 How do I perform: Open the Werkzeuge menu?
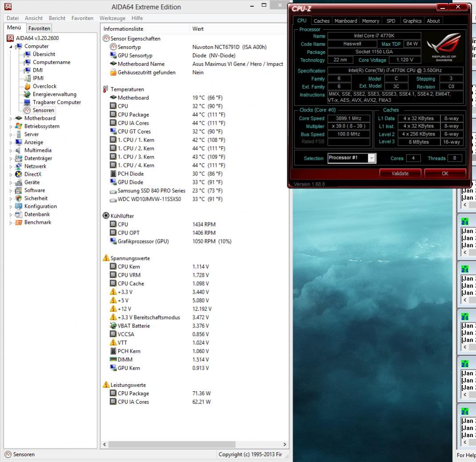112,18
